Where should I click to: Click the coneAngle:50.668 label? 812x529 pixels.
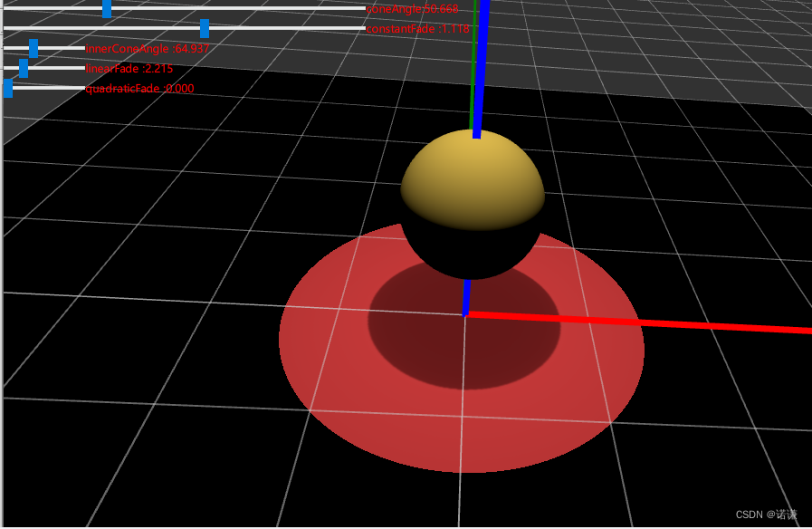(x=412, y=7)
